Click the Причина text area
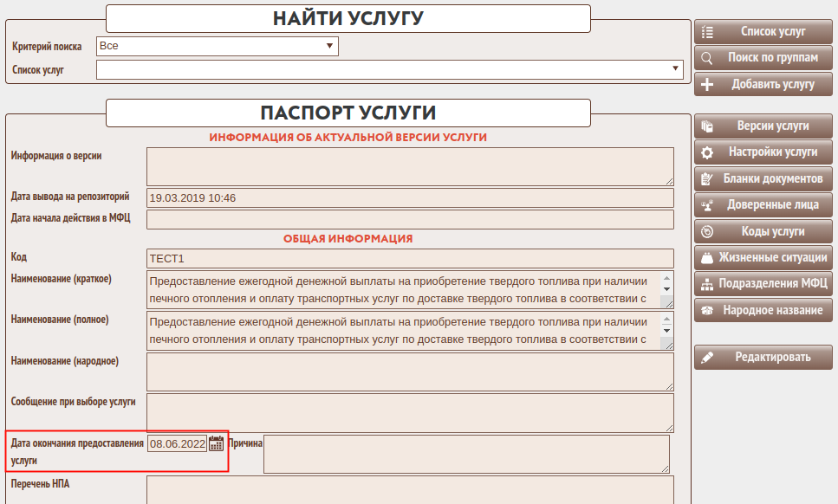Screen dimensions: 838x504 [466, 454]
